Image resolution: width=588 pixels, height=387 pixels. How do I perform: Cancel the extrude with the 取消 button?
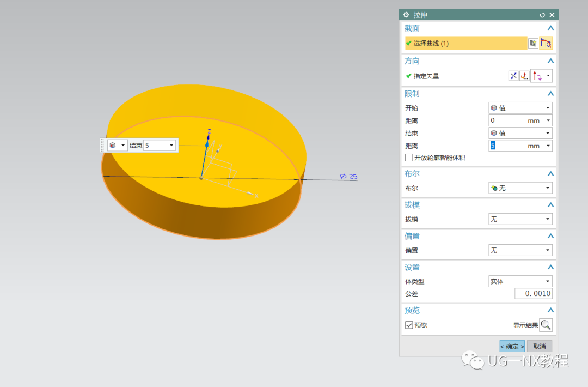pyautogui.click(x=539, y=346)
